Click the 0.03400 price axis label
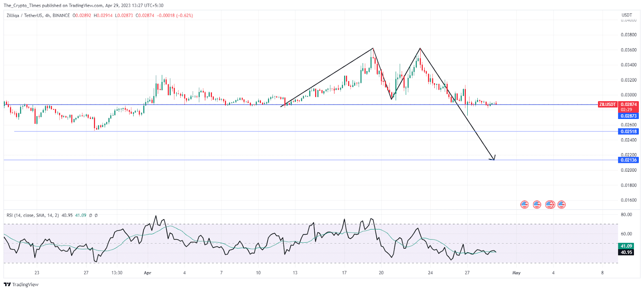Viewport: 644px width, 291px height. [x=629, y=65]
